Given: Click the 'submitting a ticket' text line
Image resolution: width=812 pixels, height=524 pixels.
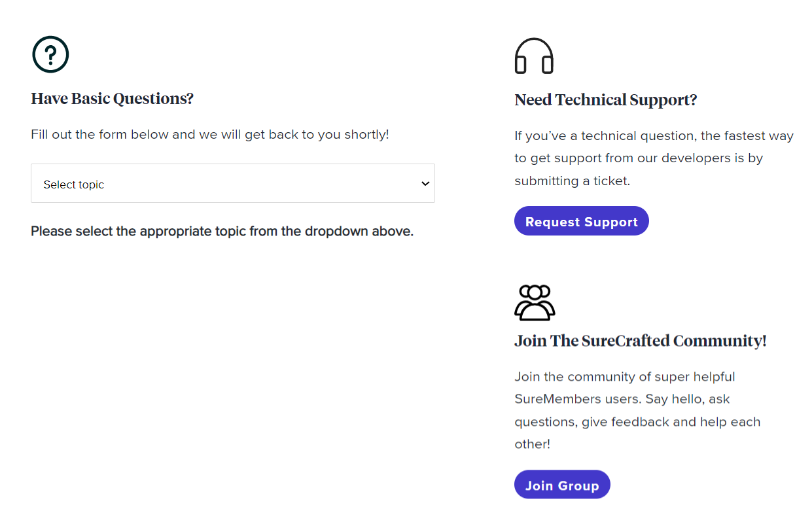Looking at the screenshot, I should [x=572, y=181].
